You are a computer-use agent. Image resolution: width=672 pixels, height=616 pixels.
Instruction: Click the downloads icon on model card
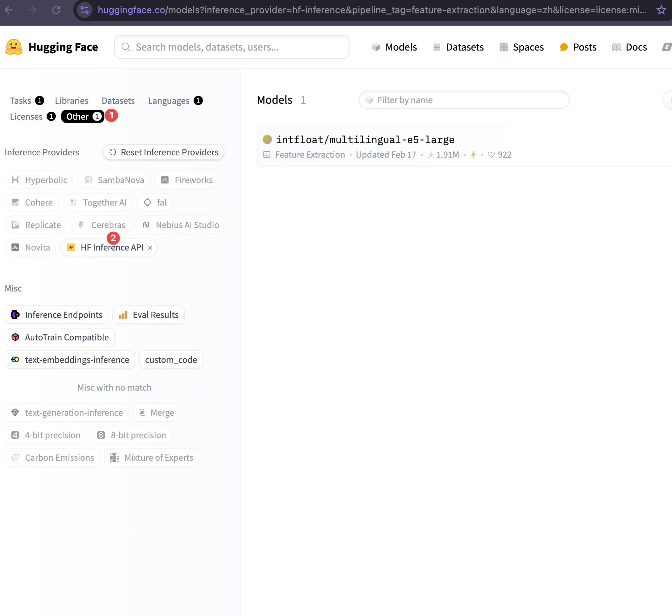(x=431, y=155)
